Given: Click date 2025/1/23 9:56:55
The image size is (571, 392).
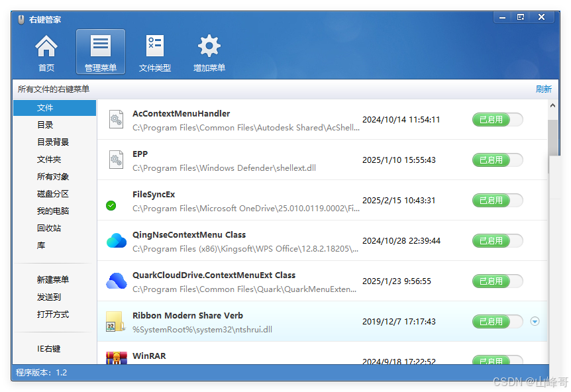Looking at the screenshot, I should pos(397,281).
